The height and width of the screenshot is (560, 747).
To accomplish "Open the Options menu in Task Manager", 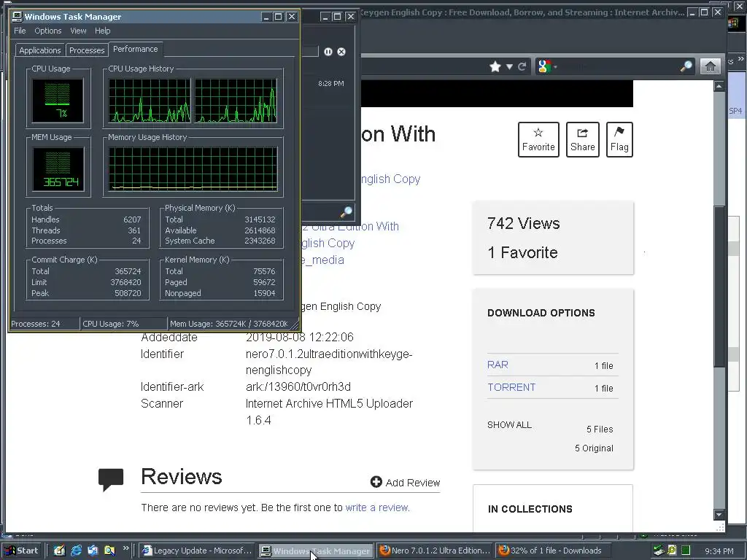I will tap(48, 31).
